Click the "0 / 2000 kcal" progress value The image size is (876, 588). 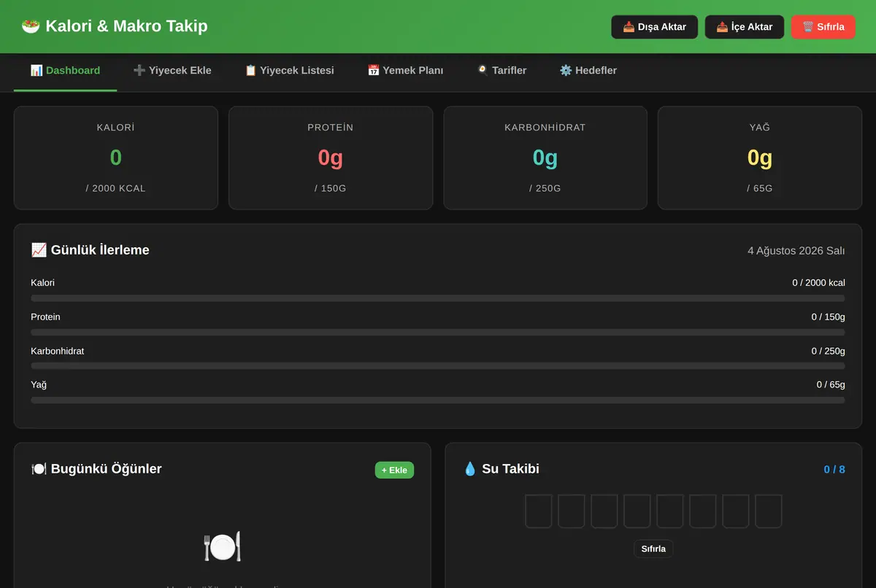coord(818,282)
